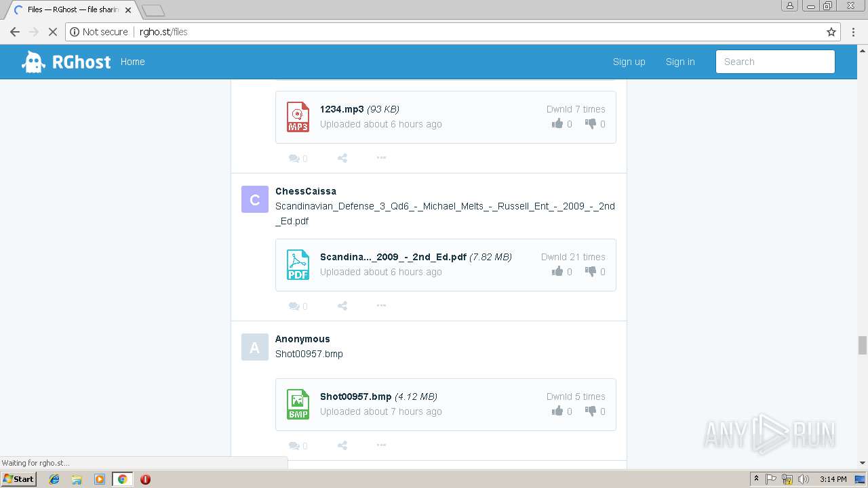The image size is (868, 488).
Task: Click the Anonymous user name
Action: [x=302, y=339]
